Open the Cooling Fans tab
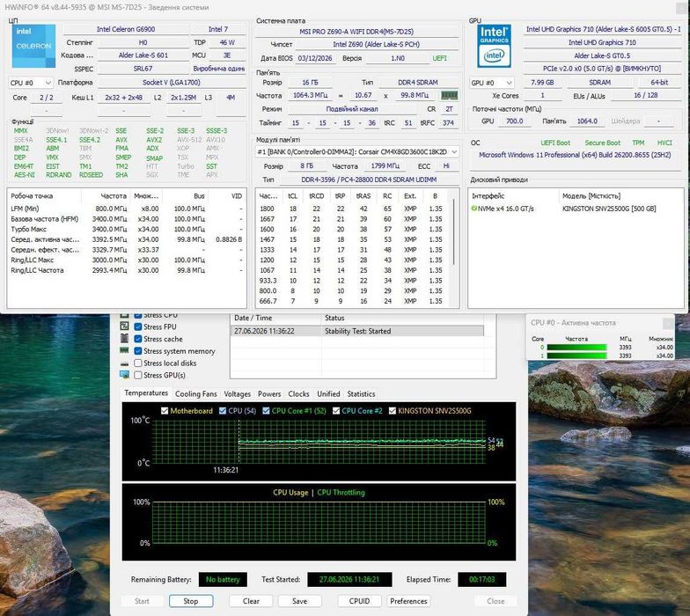This screenshot has height=616, width=690. tap(195, 394)
